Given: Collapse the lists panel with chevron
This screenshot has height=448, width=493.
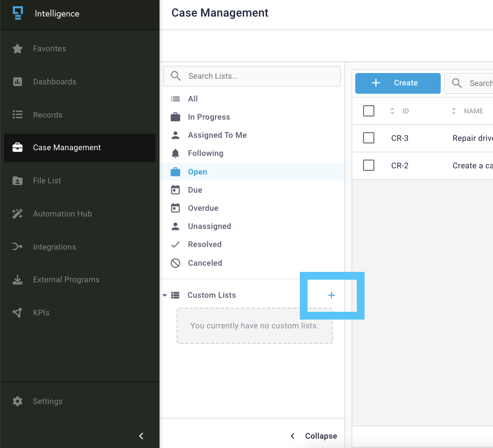Looking at the screenshot, I should coord(293,436).
